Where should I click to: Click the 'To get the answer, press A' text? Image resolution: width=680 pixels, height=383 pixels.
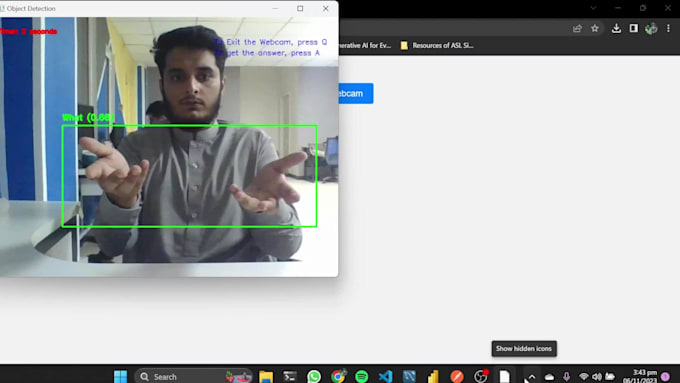point(267,53)
